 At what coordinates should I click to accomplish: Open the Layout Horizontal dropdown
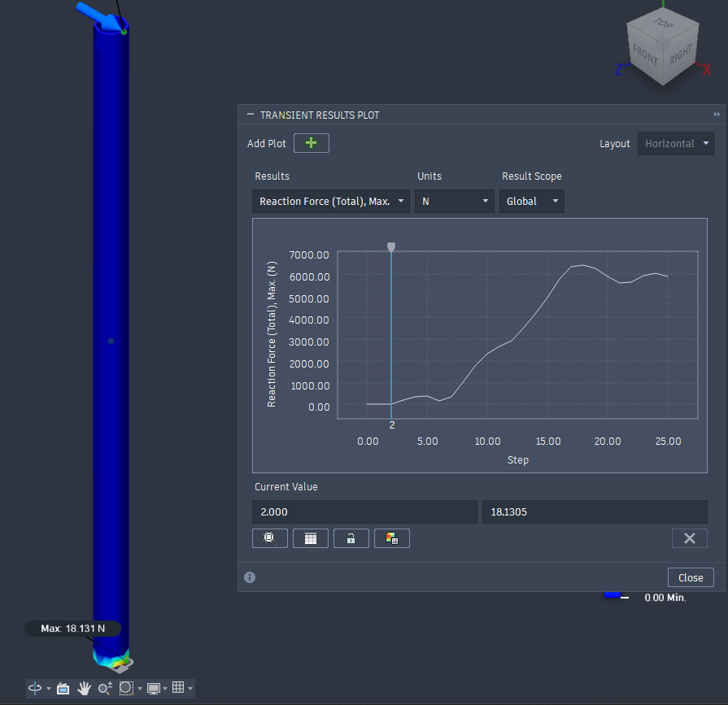point(676,143)
